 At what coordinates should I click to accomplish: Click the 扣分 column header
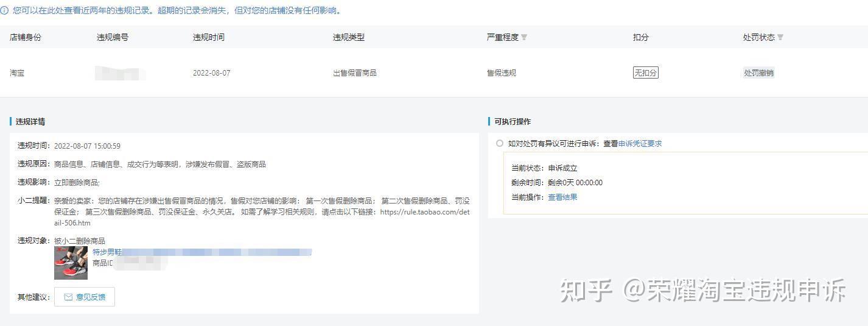click(641, 37)
